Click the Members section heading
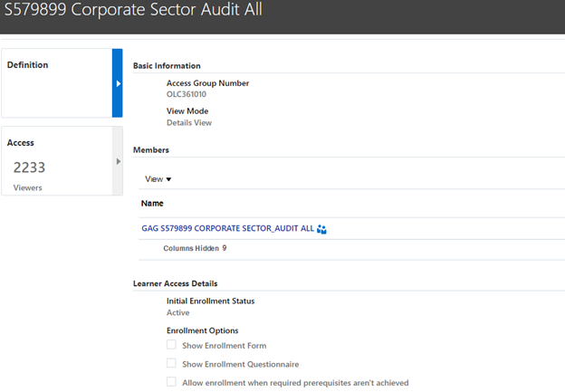565x392 pixels. [151, 150]
